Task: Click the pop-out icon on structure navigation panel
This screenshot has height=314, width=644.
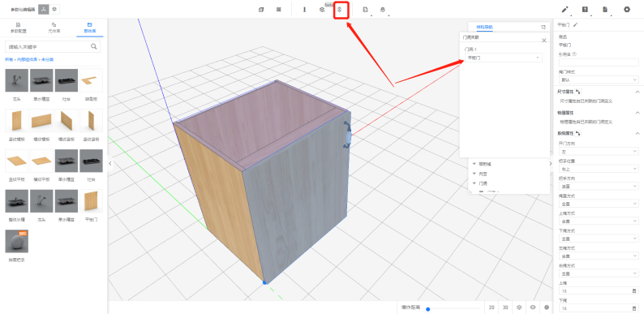Action: [543, 27]
